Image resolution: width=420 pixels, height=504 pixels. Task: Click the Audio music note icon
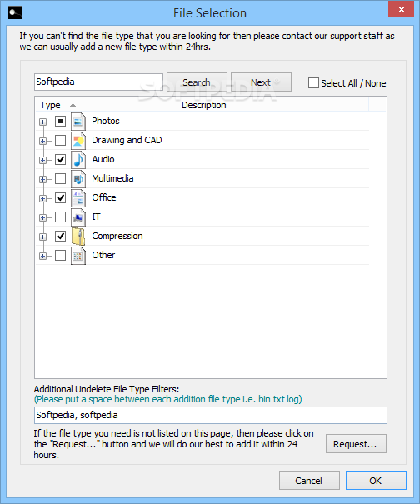tap(78, 160)
